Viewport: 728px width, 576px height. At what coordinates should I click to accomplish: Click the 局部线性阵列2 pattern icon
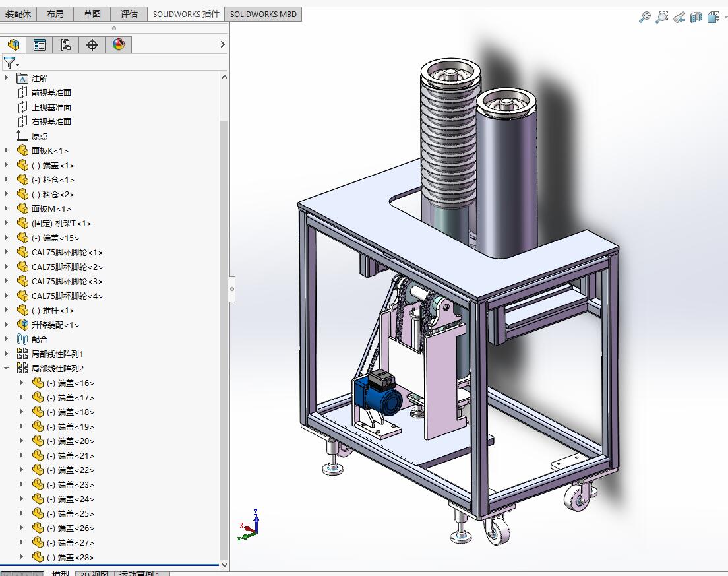[x=22, y=368]
